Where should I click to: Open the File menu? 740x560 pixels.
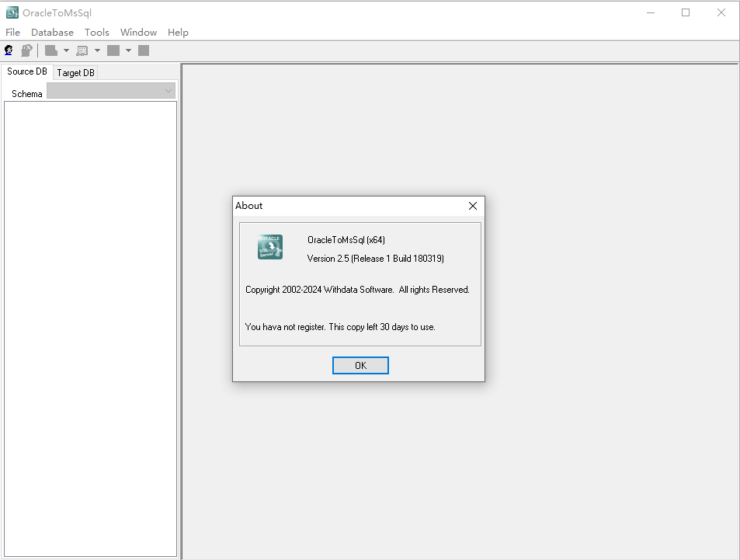click(12, 33)
